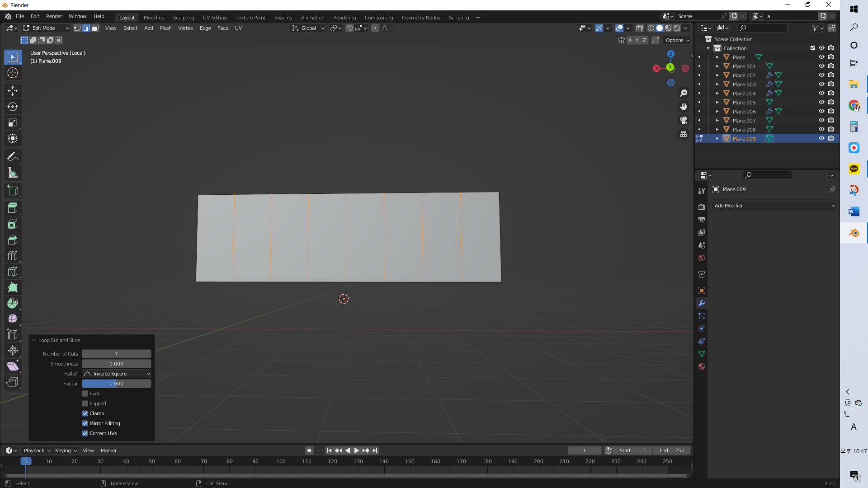
Task: Open the File menu
Action: point(20,16)
